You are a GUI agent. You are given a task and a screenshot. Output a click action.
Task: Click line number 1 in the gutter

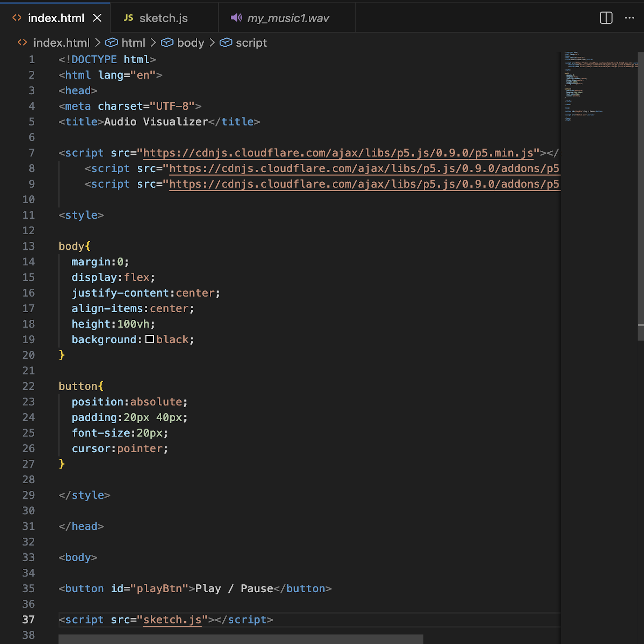click(x=32, y=60)
